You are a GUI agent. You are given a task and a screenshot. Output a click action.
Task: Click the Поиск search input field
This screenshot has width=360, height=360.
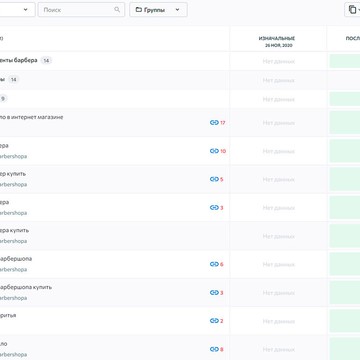click(x=81, y=10)
